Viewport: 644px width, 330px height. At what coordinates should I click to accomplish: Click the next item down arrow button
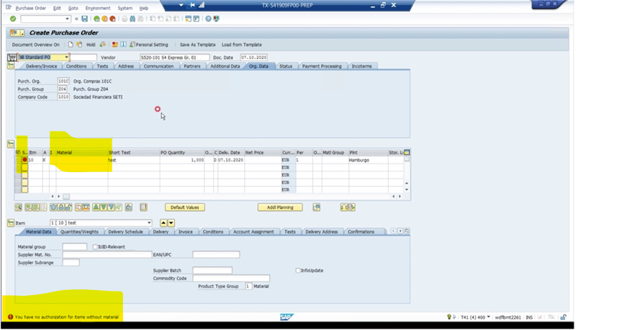(x=171, y=223)
